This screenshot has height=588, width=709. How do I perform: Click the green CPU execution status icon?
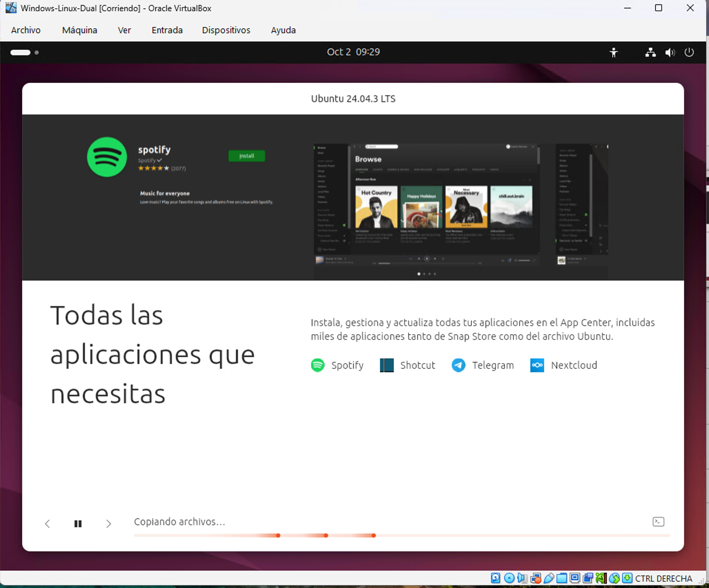pyautogui.click(x=601, y=578)
